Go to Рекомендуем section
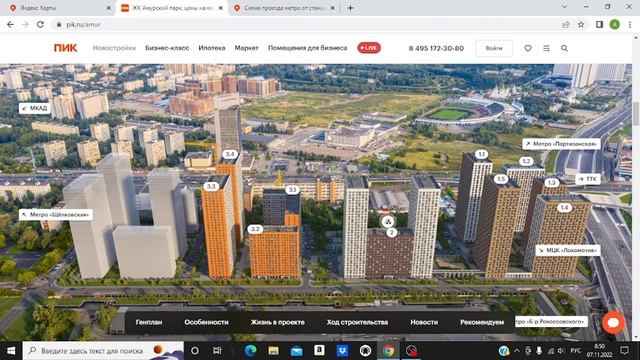Viewport: 640px width, 360px height. pyautogui.click(x=482, y=322)
